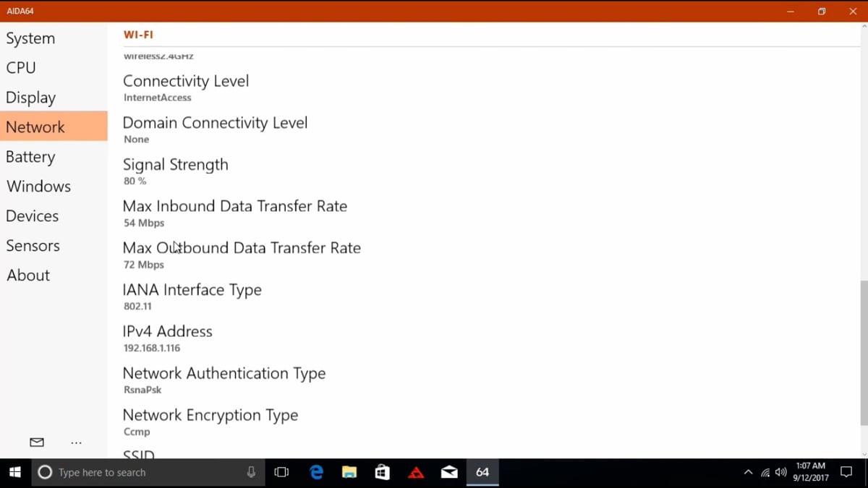
Task: Open Microsoft Edge from the taskbar
Action: click(316, 472)
